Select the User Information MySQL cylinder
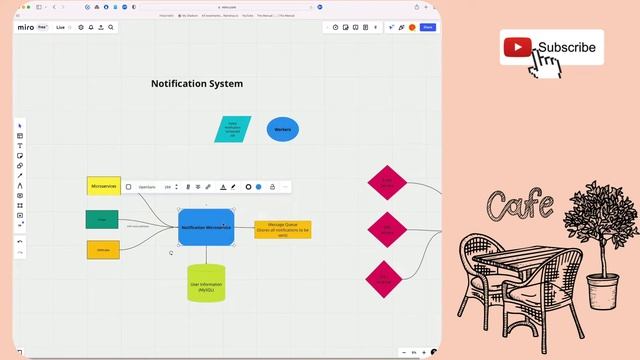Image resolution: width=640 pixels, height=360 pixels. 206,283
